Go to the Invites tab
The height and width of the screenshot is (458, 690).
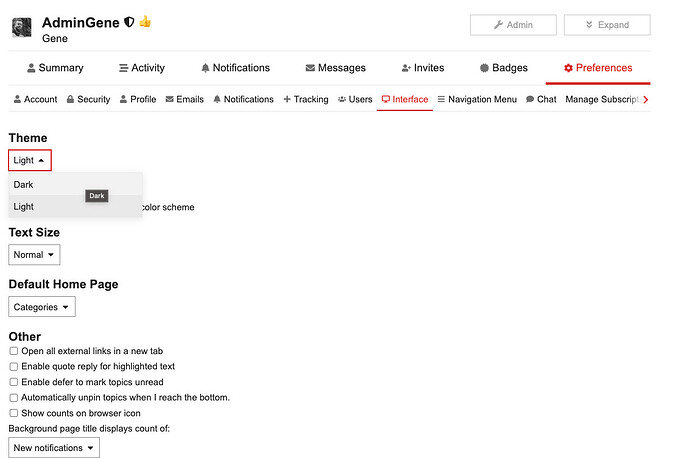[423, 68]
